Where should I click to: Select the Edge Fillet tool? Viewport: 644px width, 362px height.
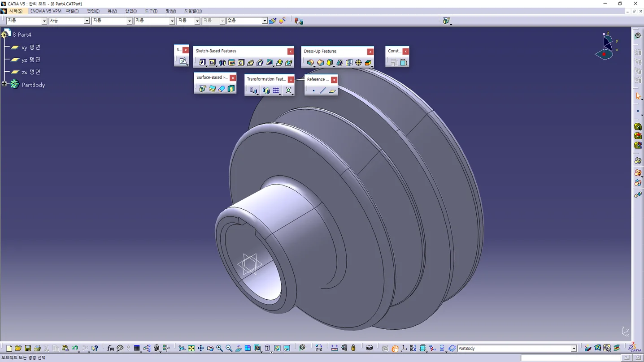pyautogui.click(x=310, y=63)
